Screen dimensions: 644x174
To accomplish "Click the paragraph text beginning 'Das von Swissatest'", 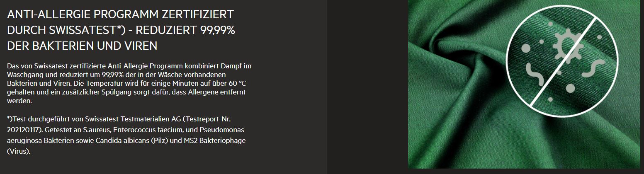I will 129,66.
